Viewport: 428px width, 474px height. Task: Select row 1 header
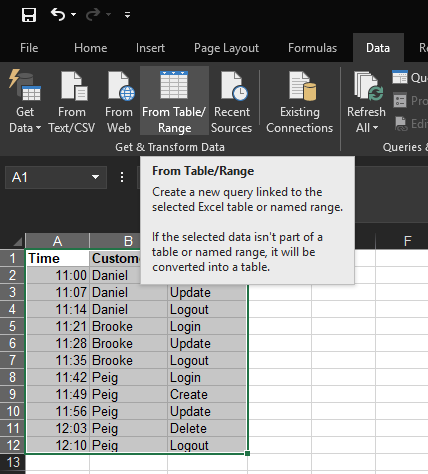[12, 258]
